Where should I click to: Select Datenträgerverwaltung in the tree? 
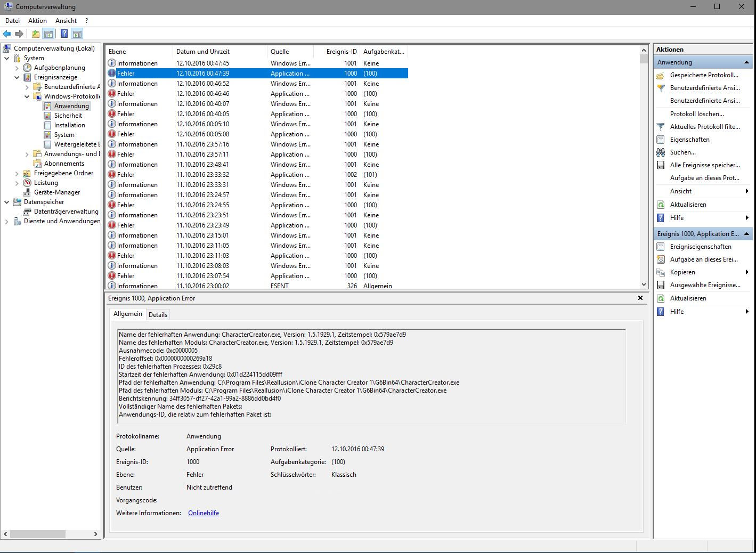point(66,212)
